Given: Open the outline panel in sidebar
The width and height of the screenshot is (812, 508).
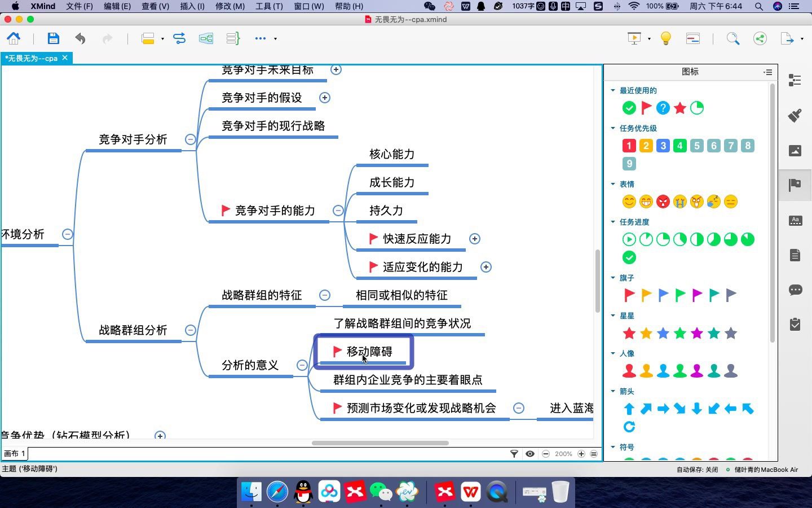Looking at the screenshot, I should coord(795,80).
